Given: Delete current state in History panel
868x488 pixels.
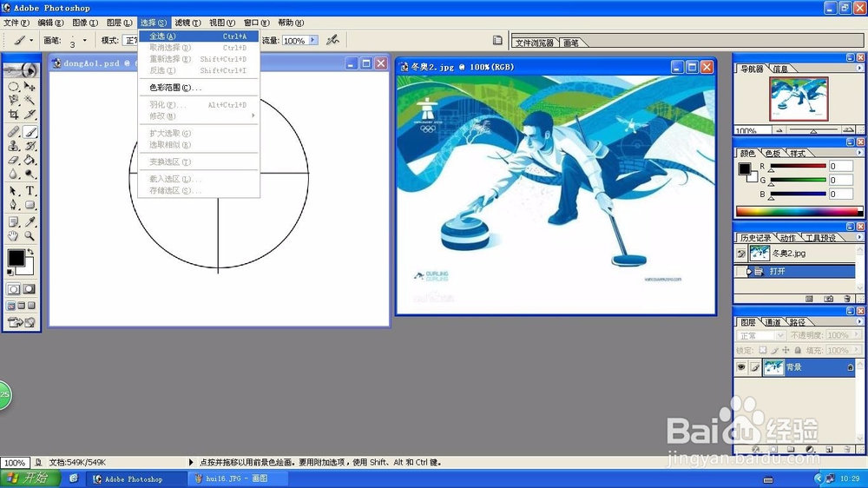Looking at the screenshot, I should coord(847,299).
